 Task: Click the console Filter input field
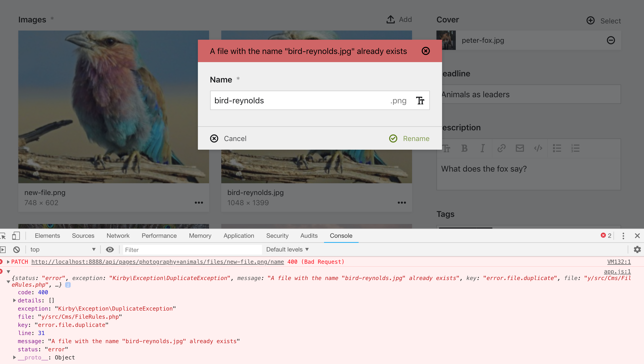pyautogui.click(x=192, y=250)
